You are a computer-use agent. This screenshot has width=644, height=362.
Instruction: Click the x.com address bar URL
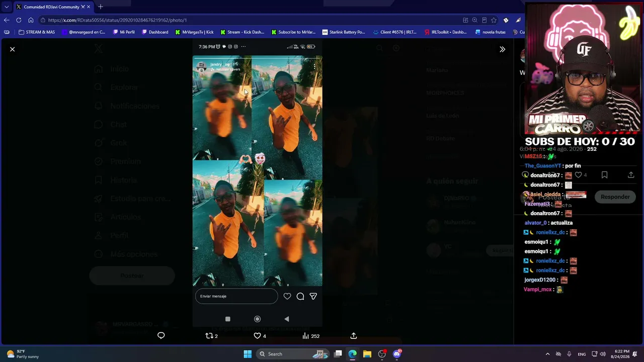coord(117,20)
